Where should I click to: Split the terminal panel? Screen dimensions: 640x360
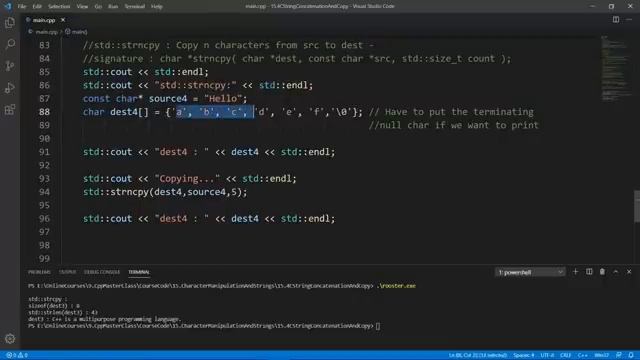(x=589, y=272)
